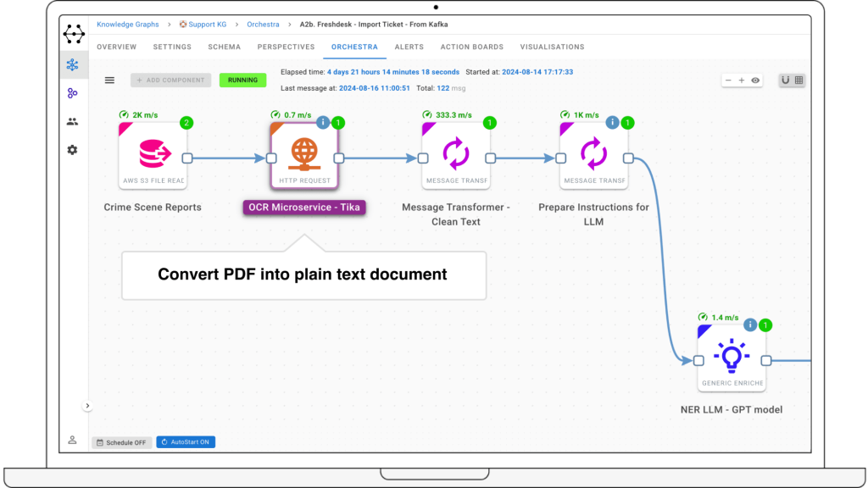Click the app logo in the sidebar
This screenshot has height=488, width=868.
tap(74, 34)
